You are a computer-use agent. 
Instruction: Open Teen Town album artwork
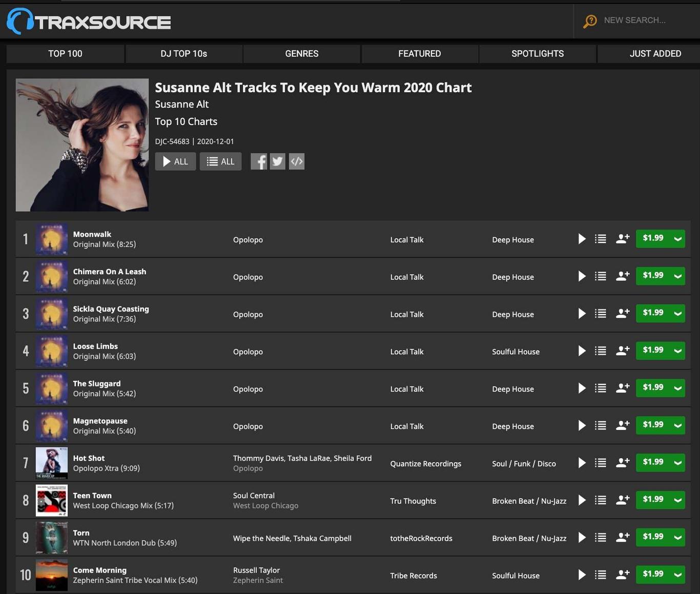pyautogui.click(x=52, y=501)
